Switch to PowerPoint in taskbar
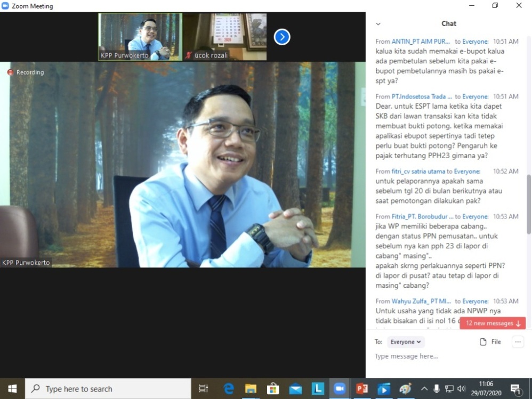Viewport: 532px width, 399px height. tap(361, 389)
